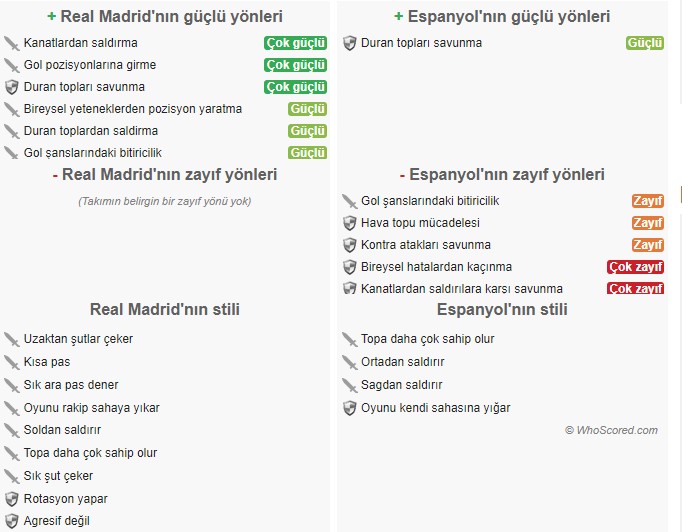Click shield icon beside Oyunu kendi sahasına yığar
Image resolution: width=682 pixels, height=532 pixels.
pos(349,408)
